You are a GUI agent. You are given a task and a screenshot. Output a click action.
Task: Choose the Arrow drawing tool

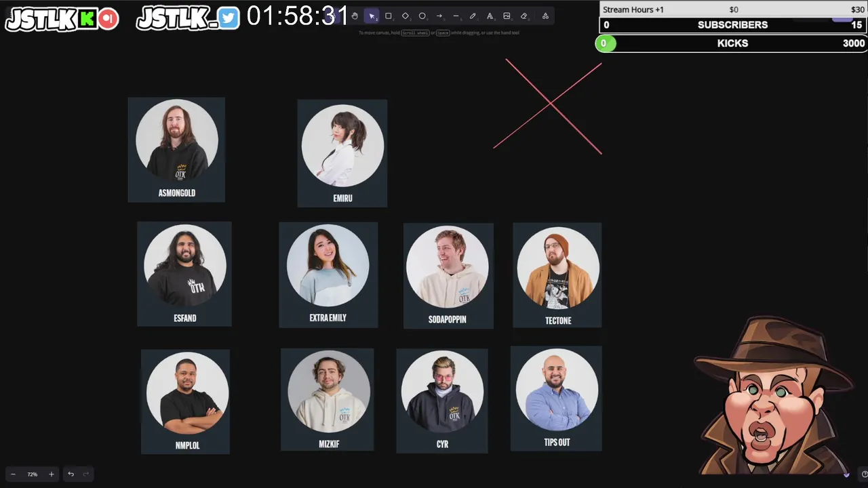(439, 16)
